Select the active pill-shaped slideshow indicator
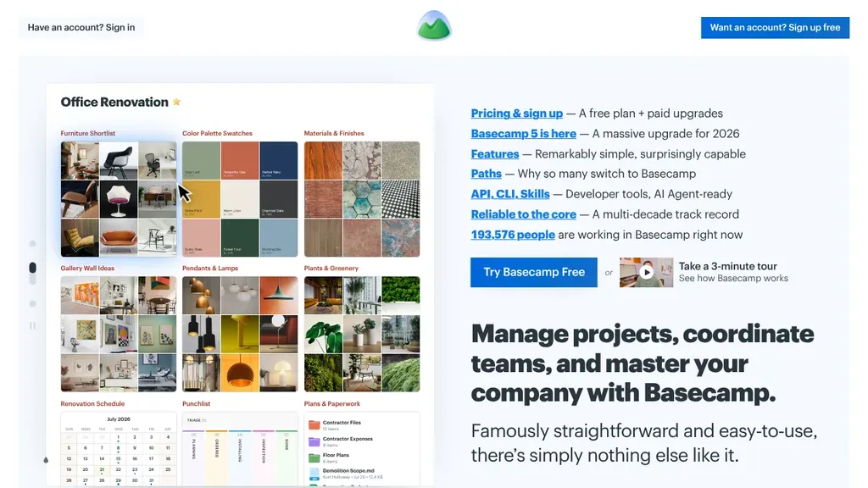The height and width of the screenshot is (488, 868). 33,268
